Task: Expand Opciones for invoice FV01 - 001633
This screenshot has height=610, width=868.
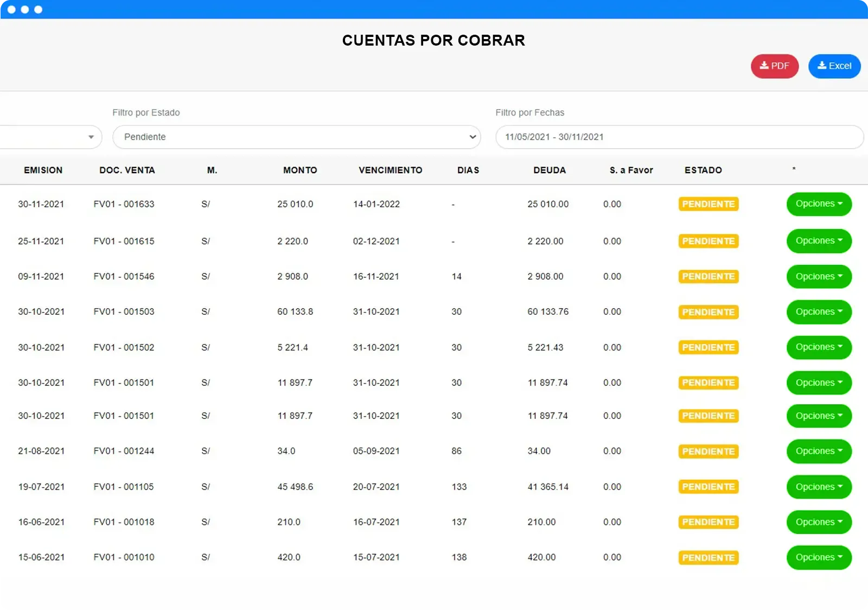Action: pos(819,204)
